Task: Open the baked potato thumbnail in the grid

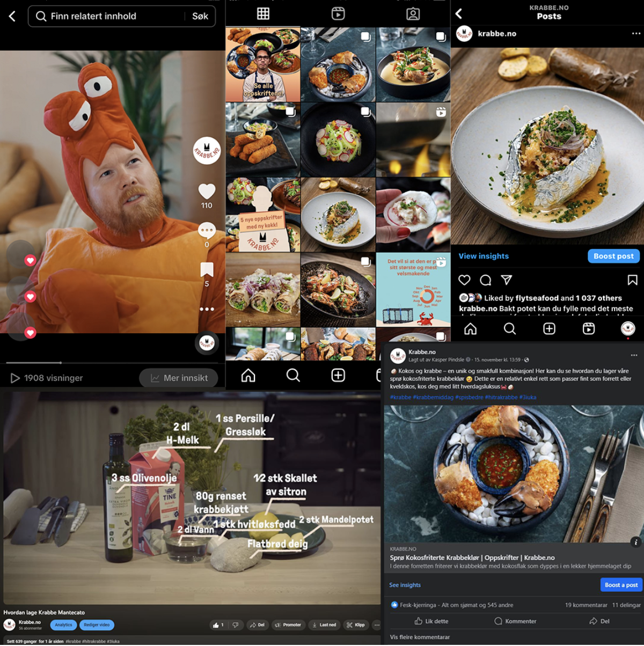Action: [x=338, y=215]
